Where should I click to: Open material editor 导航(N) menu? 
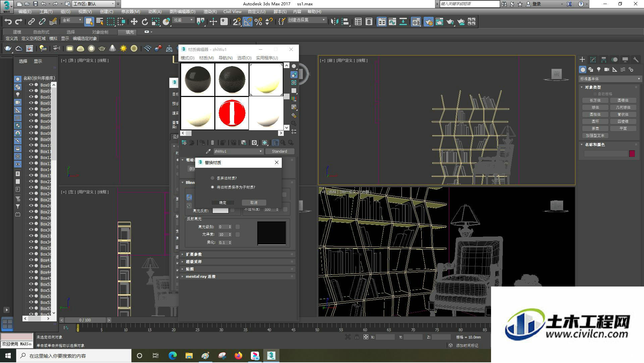point(225,58)
